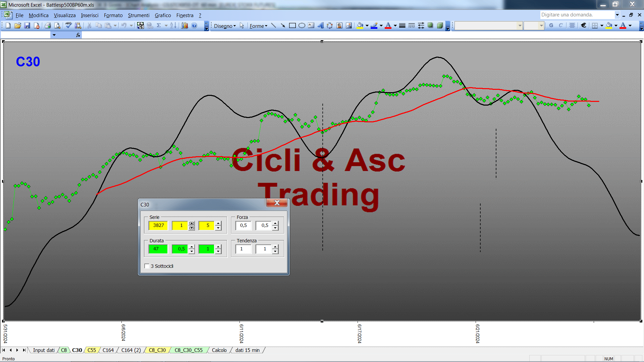The image size is (644, 362).
Task: Click the Select Objects arrow pointer
Action: (242, 26)
